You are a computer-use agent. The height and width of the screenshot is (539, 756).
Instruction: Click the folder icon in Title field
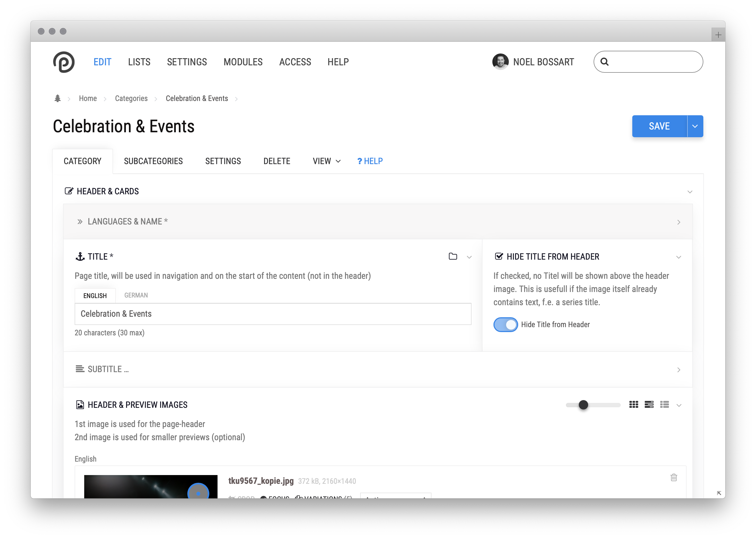click(453, 256)
